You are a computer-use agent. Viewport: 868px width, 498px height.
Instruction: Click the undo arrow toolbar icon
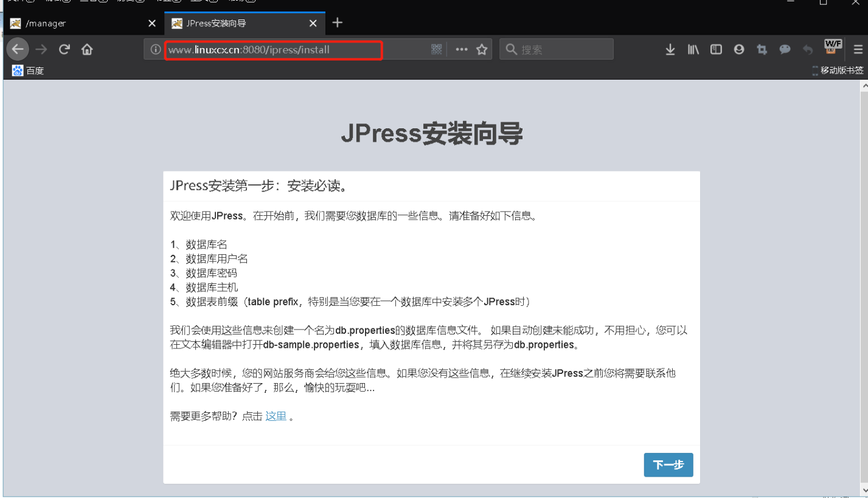click(808, 49)
